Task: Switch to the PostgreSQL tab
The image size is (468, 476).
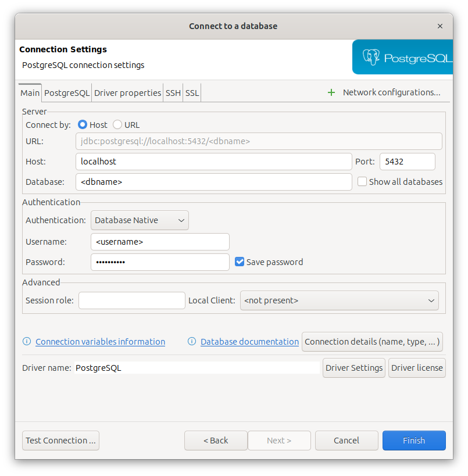Action: pos(66,92)
